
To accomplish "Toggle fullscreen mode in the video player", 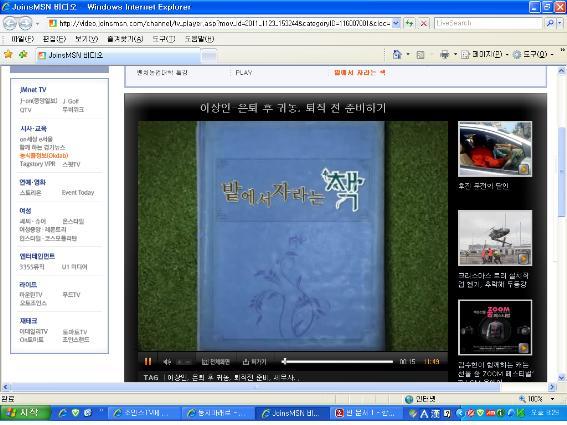I will pyautogui.click(x=216, y=361).
